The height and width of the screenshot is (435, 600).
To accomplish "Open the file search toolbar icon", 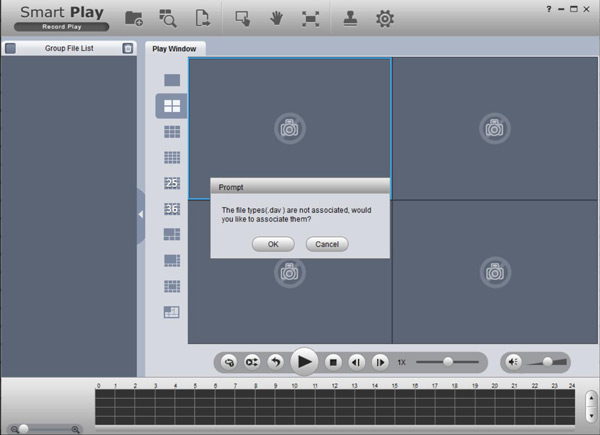I will tap(168, 18).
